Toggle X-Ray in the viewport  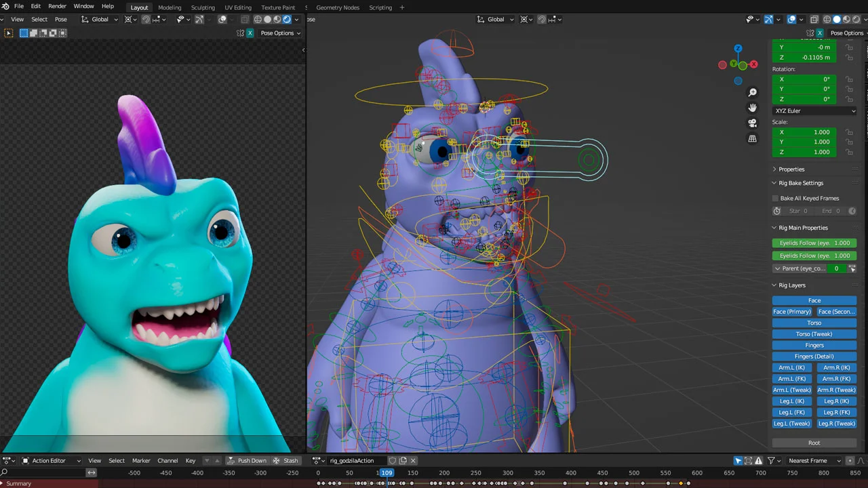pos(814,19)
